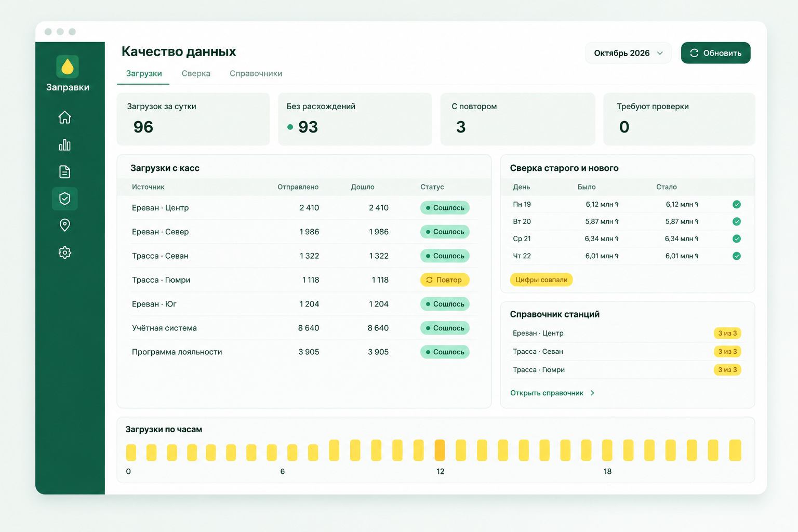This screenshot has width=798, height=532.
Task: Select the Программа лояльности source row
Action: pos(304,352)
